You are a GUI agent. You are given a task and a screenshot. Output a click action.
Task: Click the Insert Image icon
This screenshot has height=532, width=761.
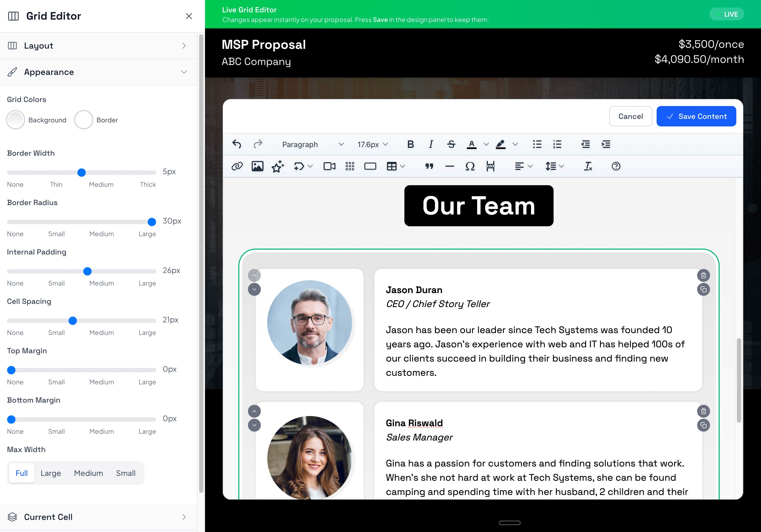(x=257, y=166)
